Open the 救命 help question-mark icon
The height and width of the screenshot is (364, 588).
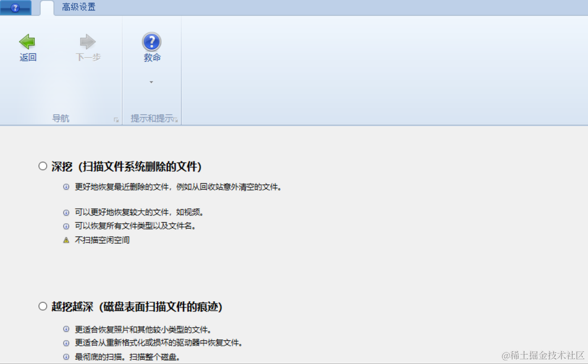point(151,42)
